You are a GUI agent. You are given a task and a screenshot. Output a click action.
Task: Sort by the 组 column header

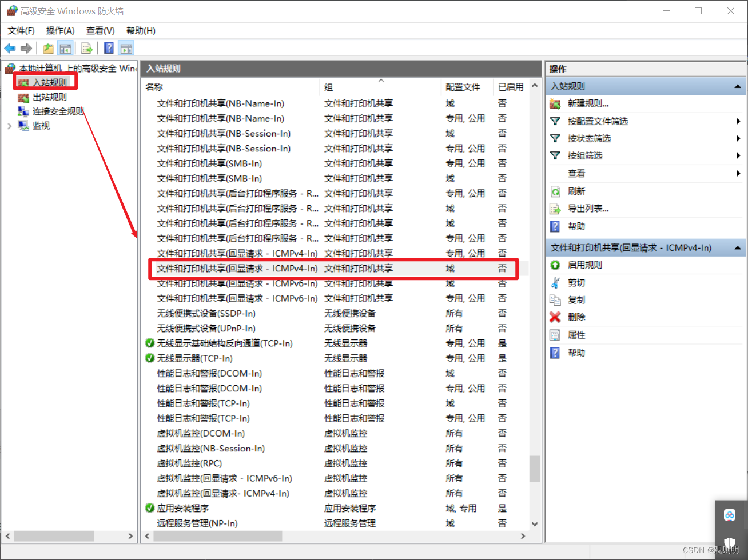pos(380,87)
